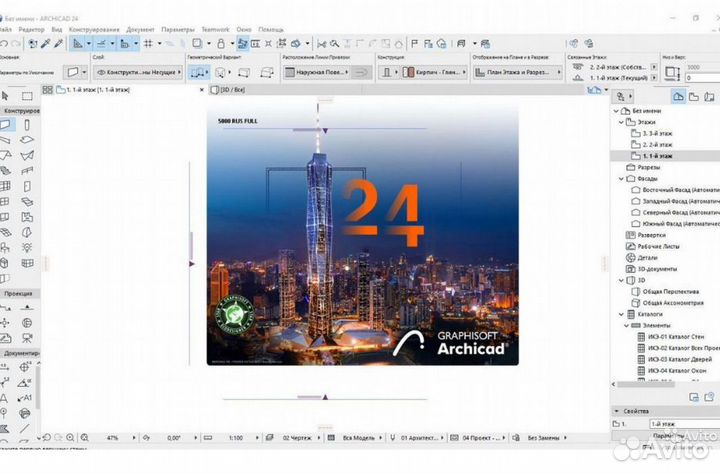Open the Редактор menu
The width and height of the screenshot is (720, 474).
pyautogui.click(x=31, y=29)
